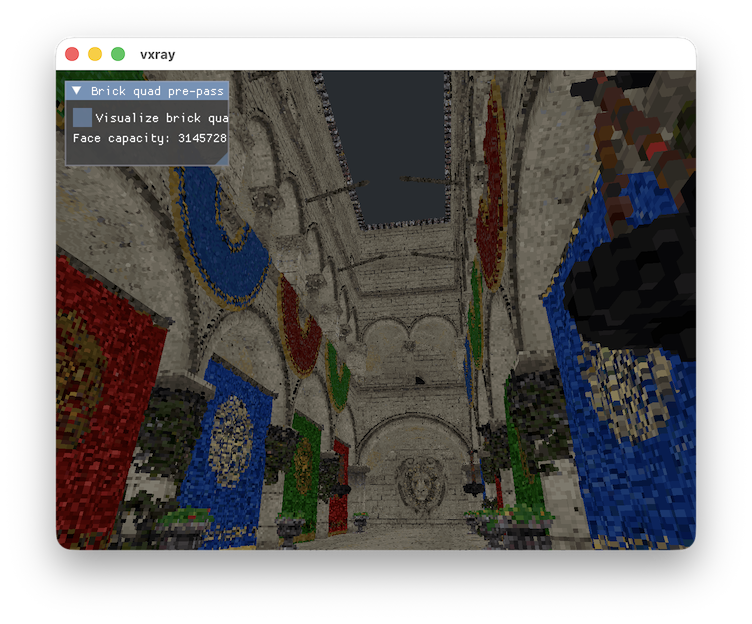This screenshot has height=624, width=752.
Task: Close the vxray window
Action: [x=72, y=54]
